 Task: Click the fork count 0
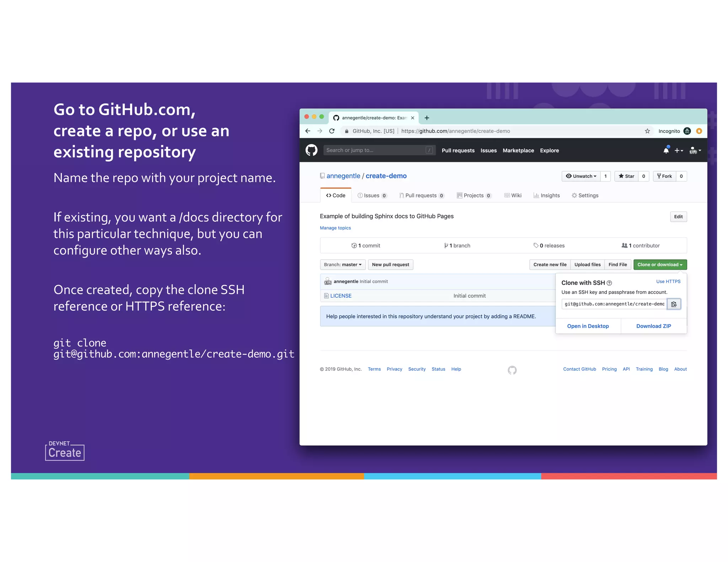pos(681,176)
